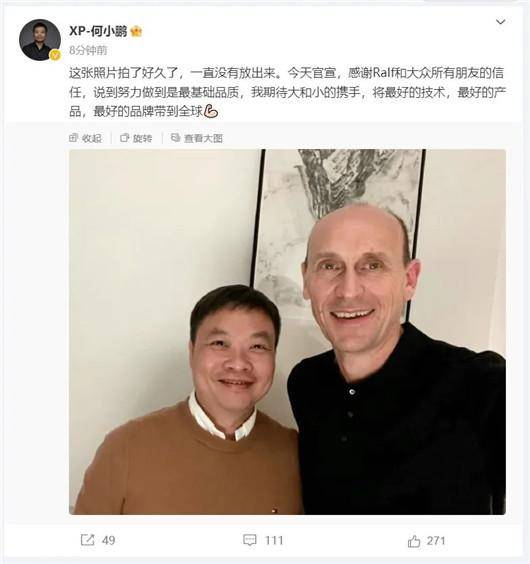The image size is (530, 564).
Task: Click the crown member badge after the username
Action: (x=136, y=32)
